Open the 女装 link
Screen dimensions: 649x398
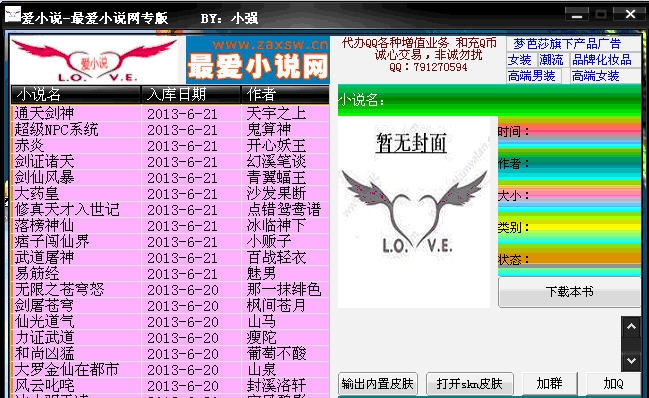coord(519,60)
